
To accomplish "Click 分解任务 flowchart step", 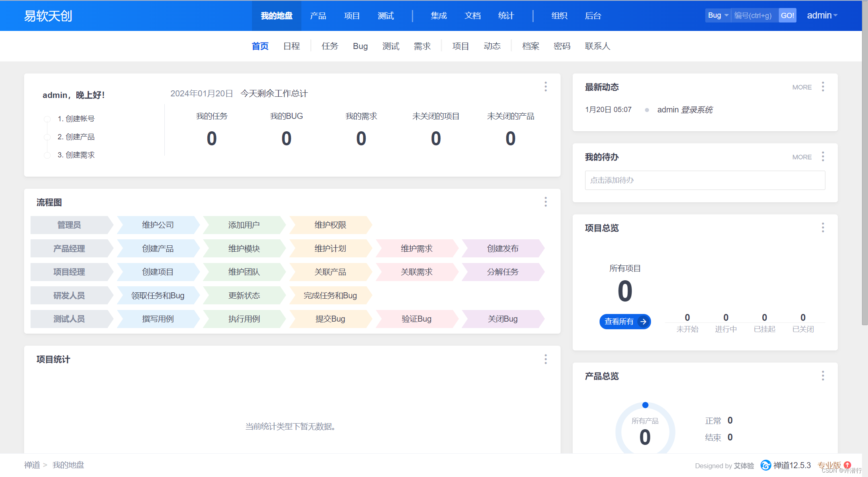I will 503,272.
